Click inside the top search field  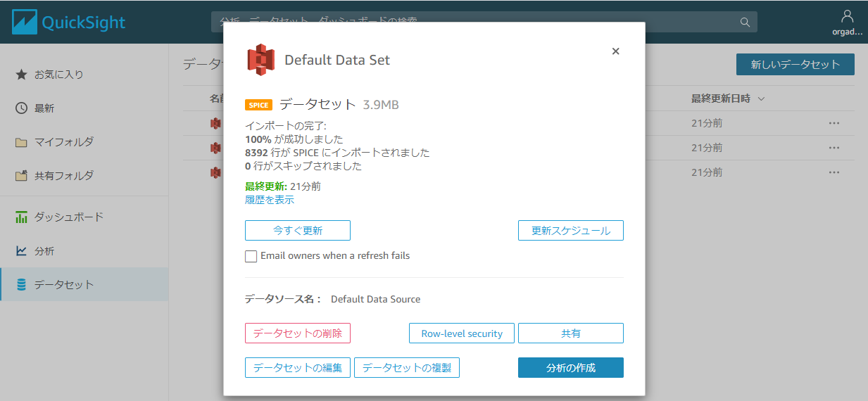(x=484, y=22)
